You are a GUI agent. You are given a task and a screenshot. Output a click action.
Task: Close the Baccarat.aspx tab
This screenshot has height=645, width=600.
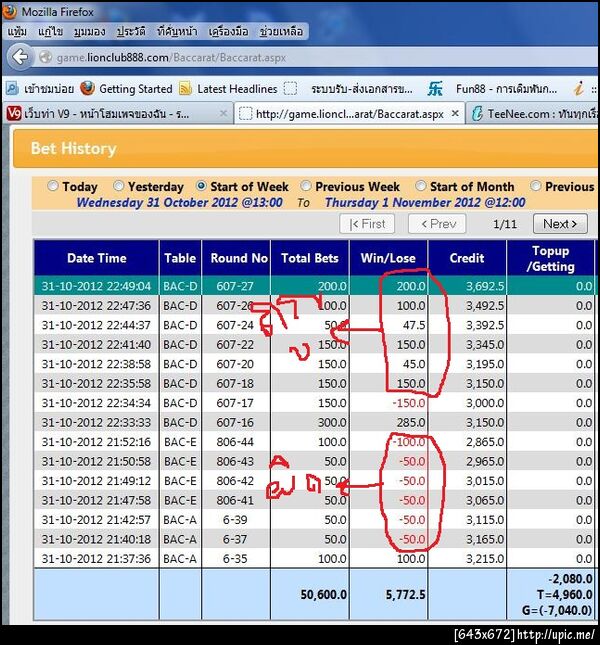455,114
